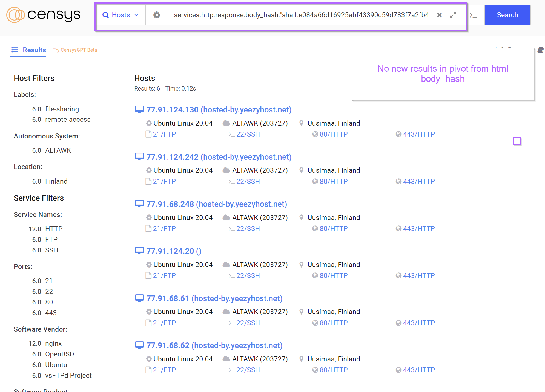
Task: Open the Hosts search type dropdown
Action: [x=121, y=15]
